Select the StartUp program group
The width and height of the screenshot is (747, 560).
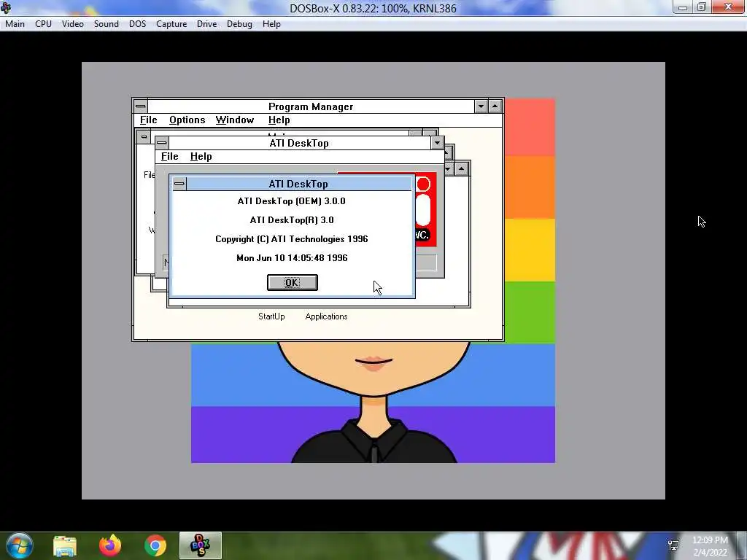click(271, 316)
